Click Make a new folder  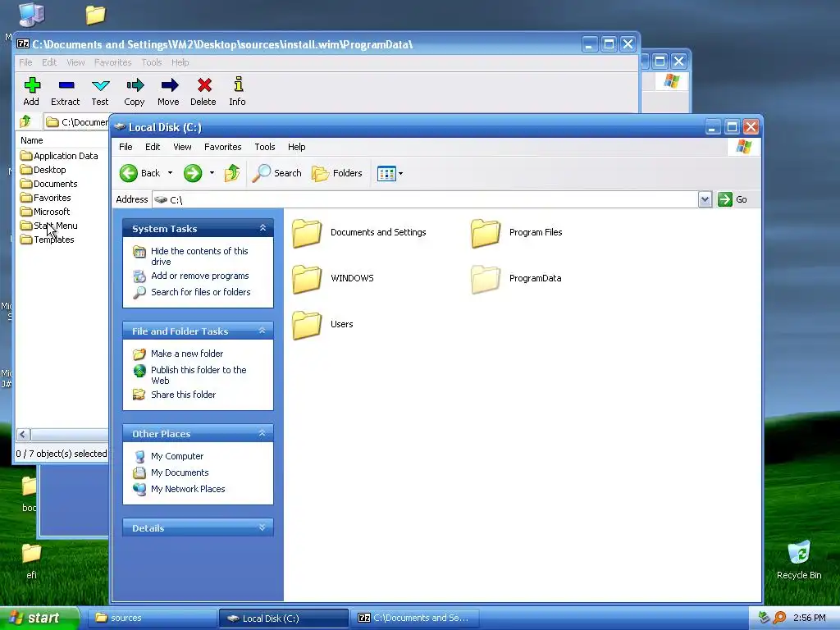click(187, 354)
